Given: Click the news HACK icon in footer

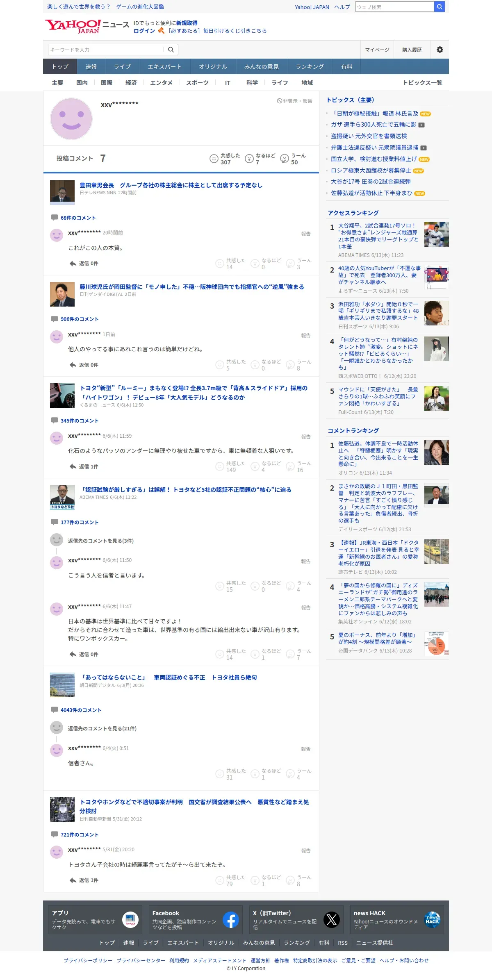Looking at the screenshot, I should point(432,920).
